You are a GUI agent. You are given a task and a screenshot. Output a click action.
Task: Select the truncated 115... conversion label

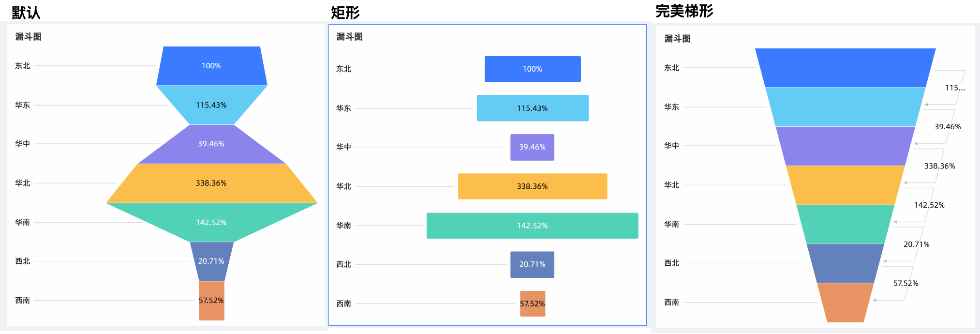coord(955,88)
